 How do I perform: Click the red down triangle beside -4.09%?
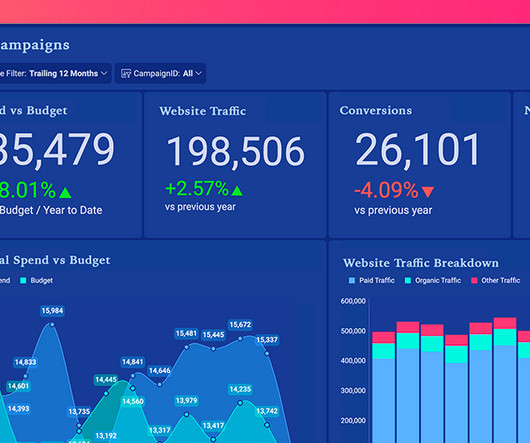coord(428,192)
